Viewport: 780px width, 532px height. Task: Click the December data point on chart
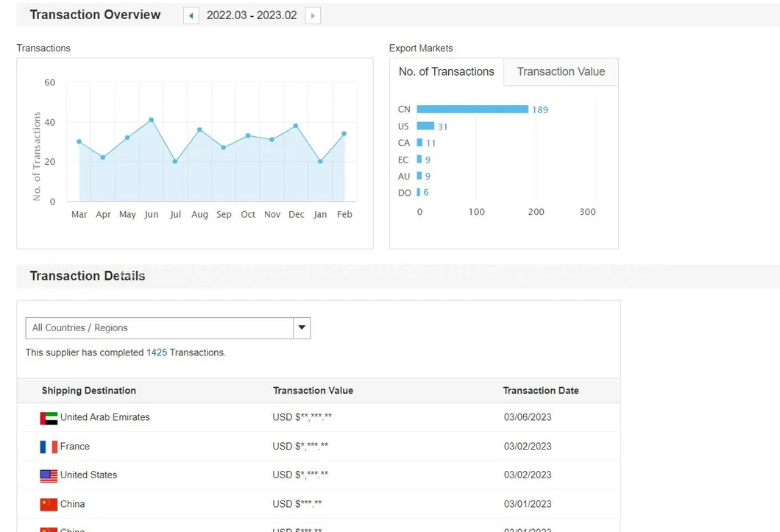tap(296, 126)
